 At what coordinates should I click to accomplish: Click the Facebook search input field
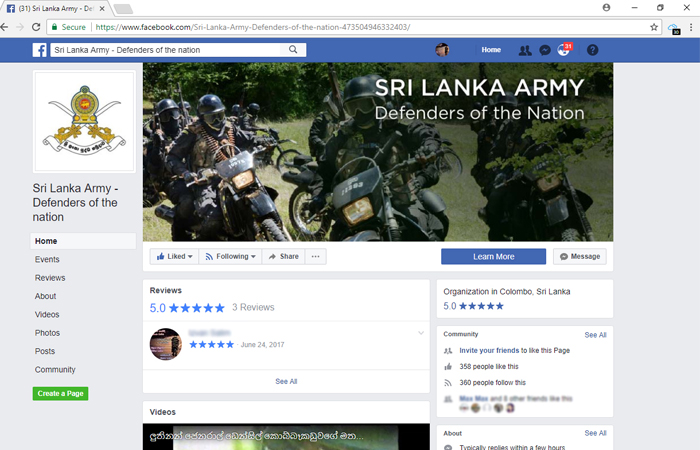coord(166,50)
